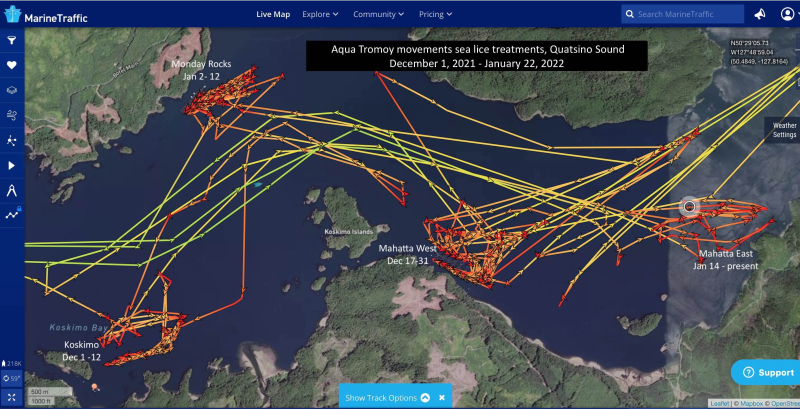Click the notifications megaphone icon
This screenshot has width=800, height=409.
(x=760, y=14)
